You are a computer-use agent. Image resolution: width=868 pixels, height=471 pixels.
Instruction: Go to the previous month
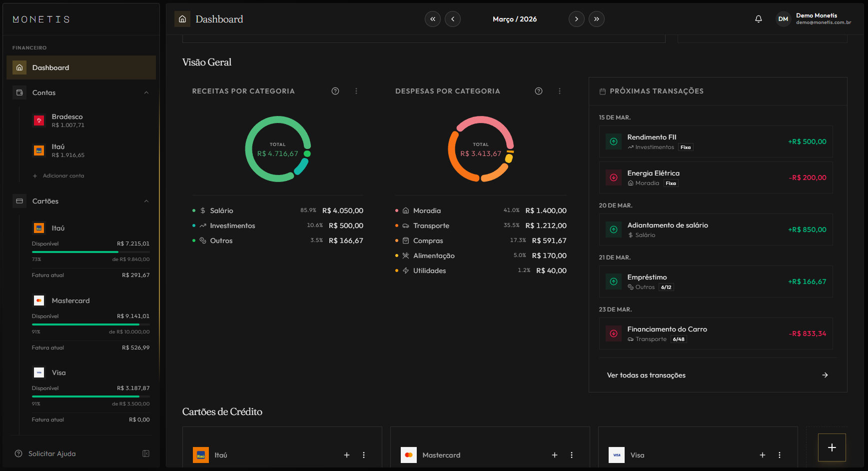point(453,19)
